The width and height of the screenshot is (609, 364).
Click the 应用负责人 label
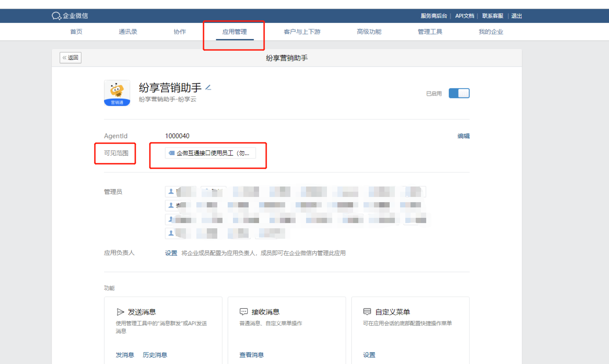coord(119,253)
